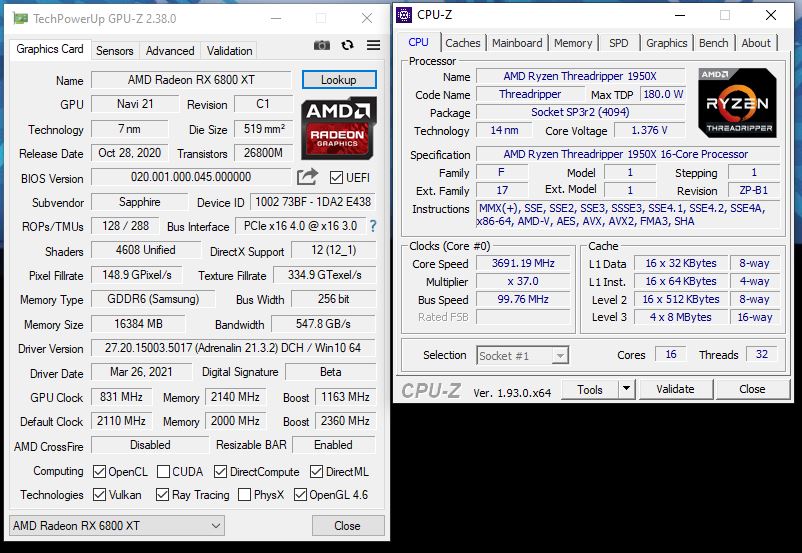Click the Cores value 16
The image size is (802, 553).
click(x=671, y=355)
